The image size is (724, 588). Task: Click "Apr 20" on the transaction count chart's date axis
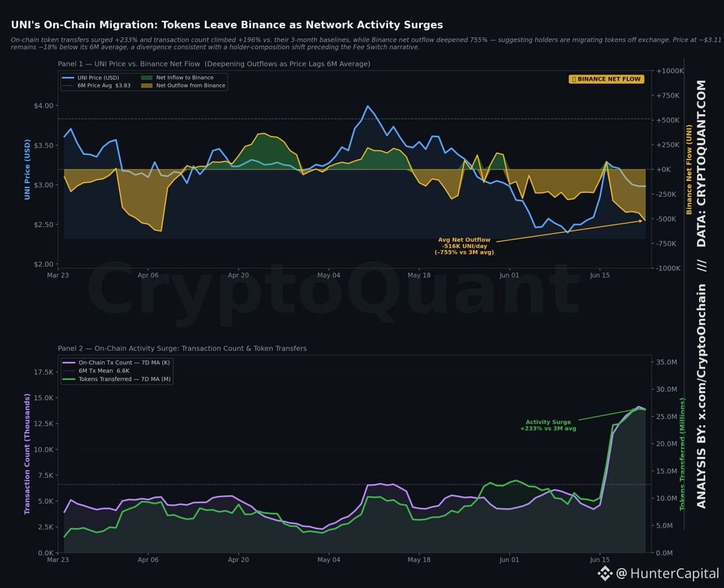coord(238,560)
